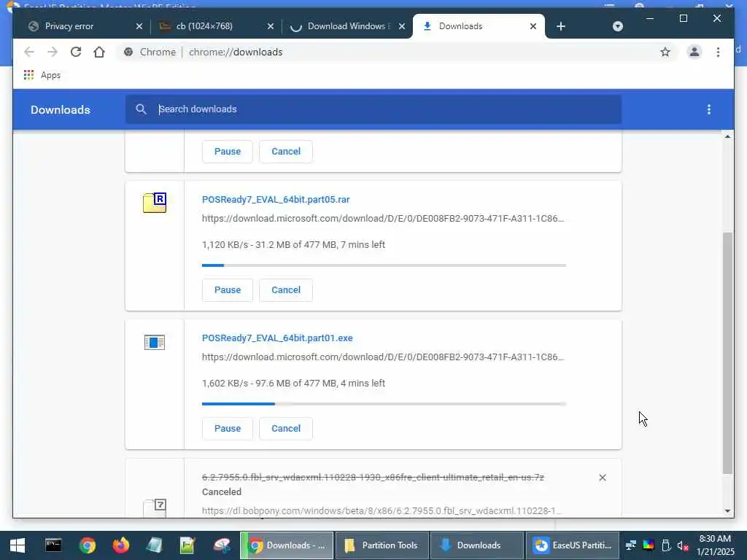This screenshot has height=560, width=747.
Task: Pause the topmost partially visible download
Action: pyautogui.click(x=228, y=152)
